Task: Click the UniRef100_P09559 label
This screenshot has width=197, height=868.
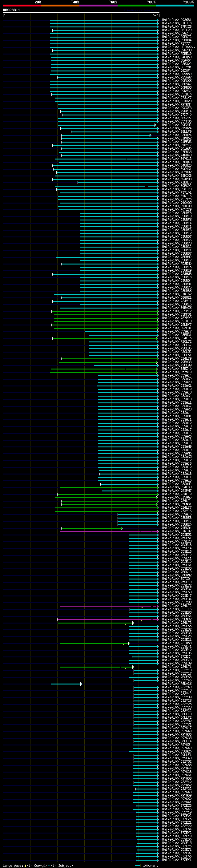Action: (x=177, y=74)
